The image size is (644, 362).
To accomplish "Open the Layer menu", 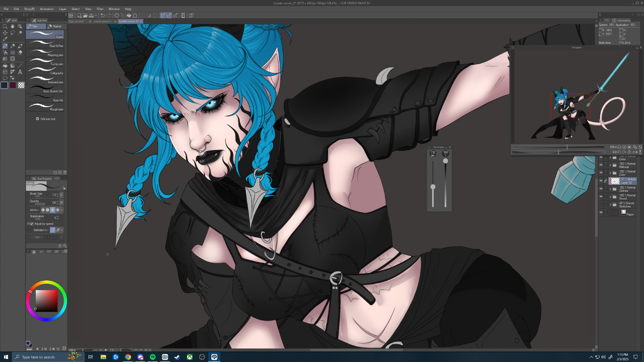I will tap(63, 9).
